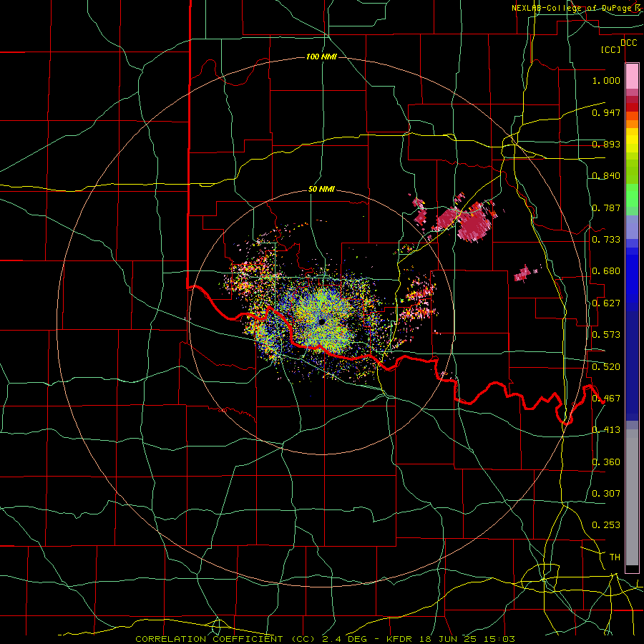Click the Correlation Coefficient KFDR caption text

click(325, 639)
